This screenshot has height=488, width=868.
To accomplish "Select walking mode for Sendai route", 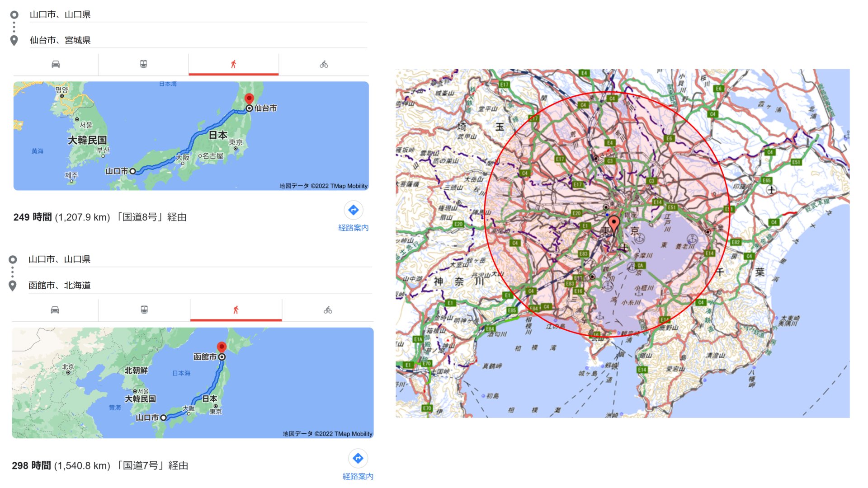I will (x=233, y=64).
